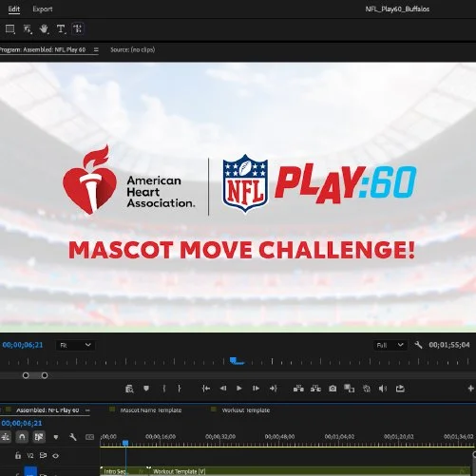Toggle the CC caption track options
This screenshot has height=476, width=476.
point(90,437)
